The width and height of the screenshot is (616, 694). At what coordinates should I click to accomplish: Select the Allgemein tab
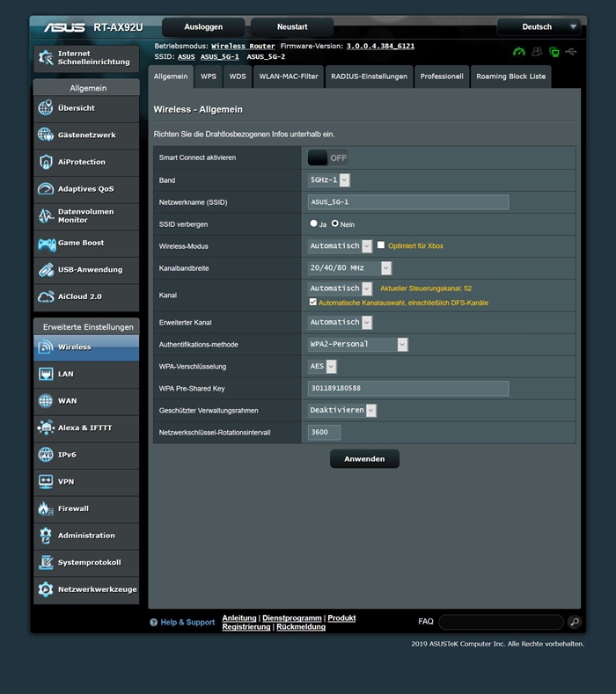(x=171, y=77)
